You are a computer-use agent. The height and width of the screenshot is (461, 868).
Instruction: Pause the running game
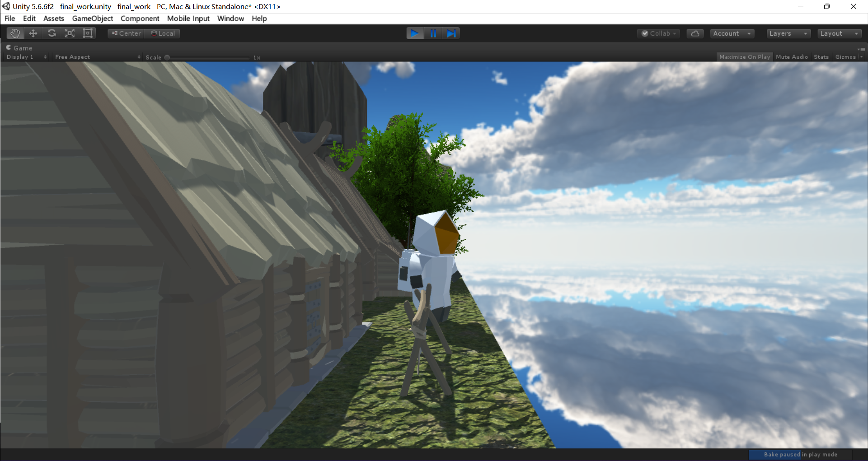click(x=433, y=33)
